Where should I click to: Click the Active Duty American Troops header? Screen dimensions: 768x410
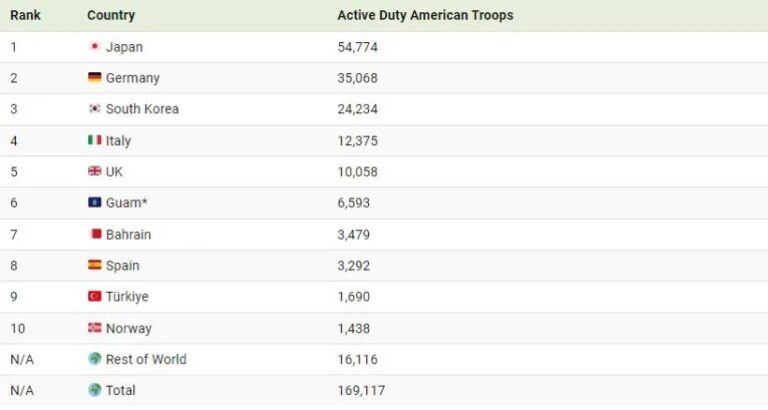pos(425,15)
